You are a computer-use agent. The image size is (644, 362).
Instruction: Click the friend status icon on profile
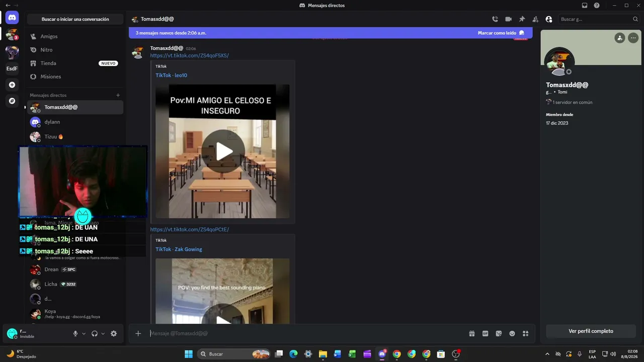pyautogui.click(x=620, y=38)
